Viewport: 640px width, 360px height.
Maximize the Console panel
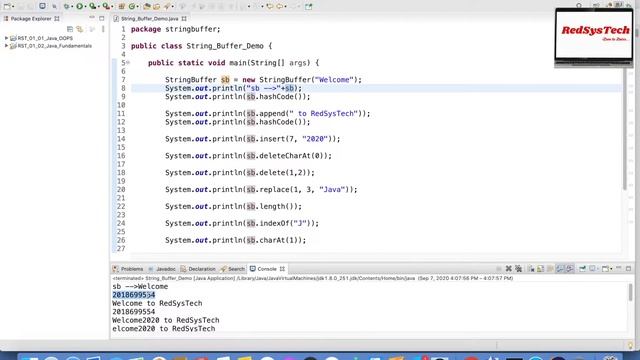629,269
